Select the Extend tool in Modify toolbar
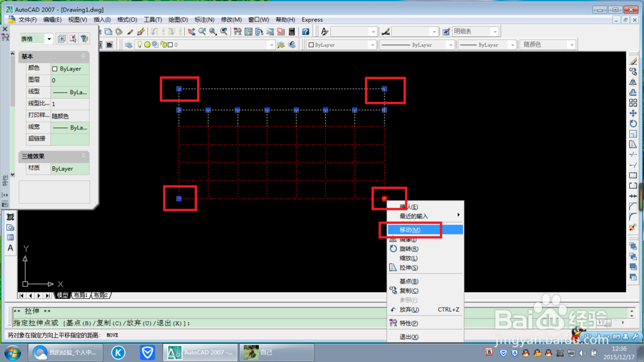Screen dimensions: 644x362 click(x=633, y=165)
